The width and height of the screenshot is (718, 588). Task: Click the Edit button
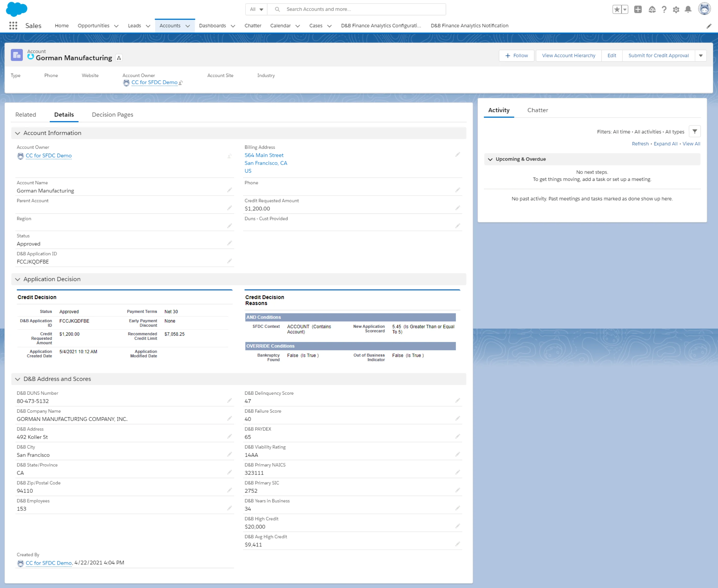612,56
